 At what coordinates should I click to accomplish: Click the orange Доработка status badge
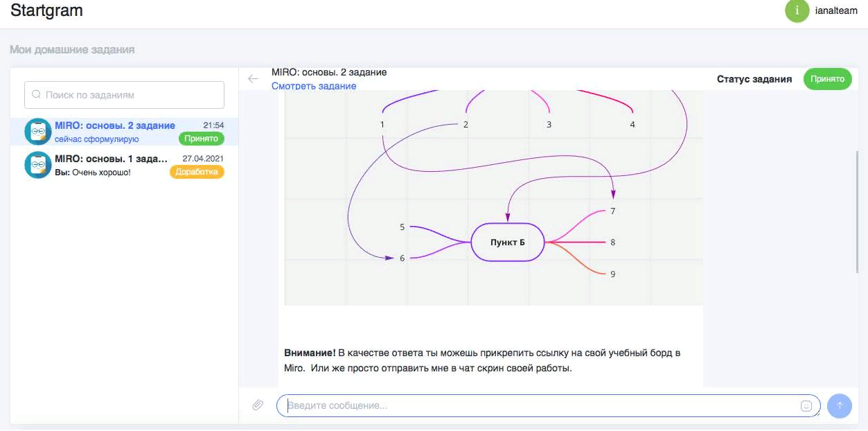[x=197, y=173]
